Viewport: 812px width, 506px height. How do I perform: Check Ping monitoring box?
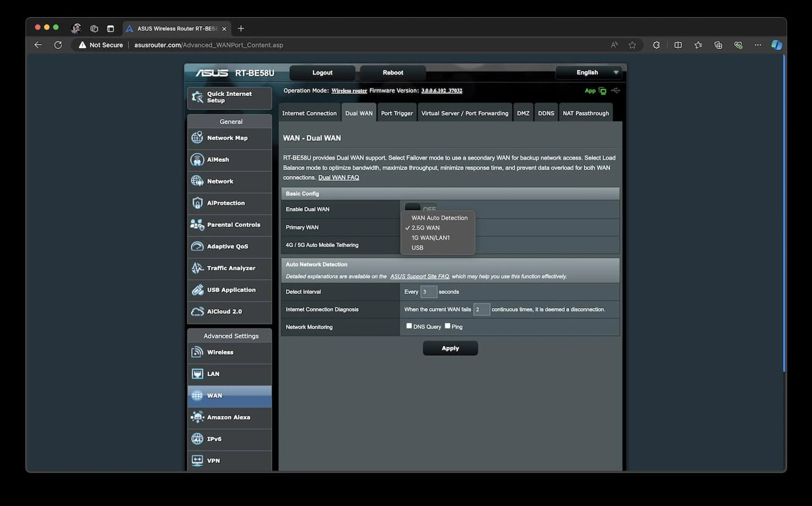tap(447, 326)
